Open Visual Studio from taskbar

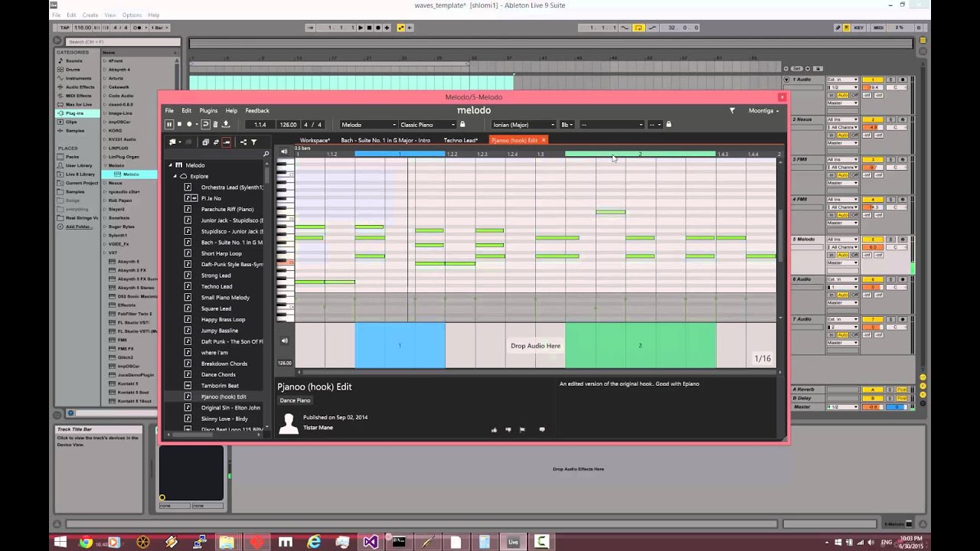pos(371,542)
